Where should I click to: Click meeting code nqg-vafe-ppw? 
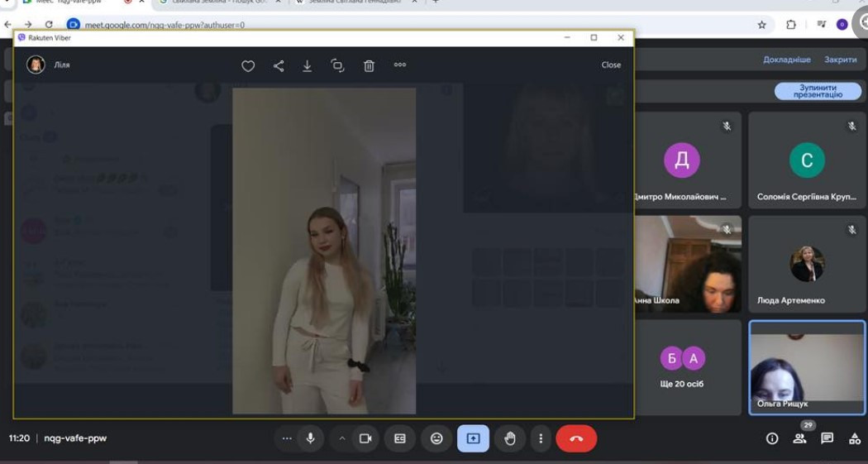[75, 438]
